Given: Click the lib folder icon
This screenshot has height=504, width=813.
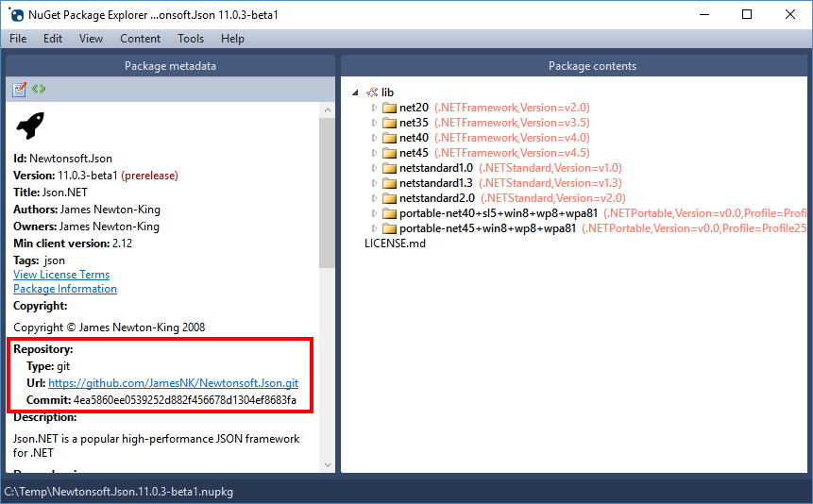Looking at the screenshot, I should point(372,92).
